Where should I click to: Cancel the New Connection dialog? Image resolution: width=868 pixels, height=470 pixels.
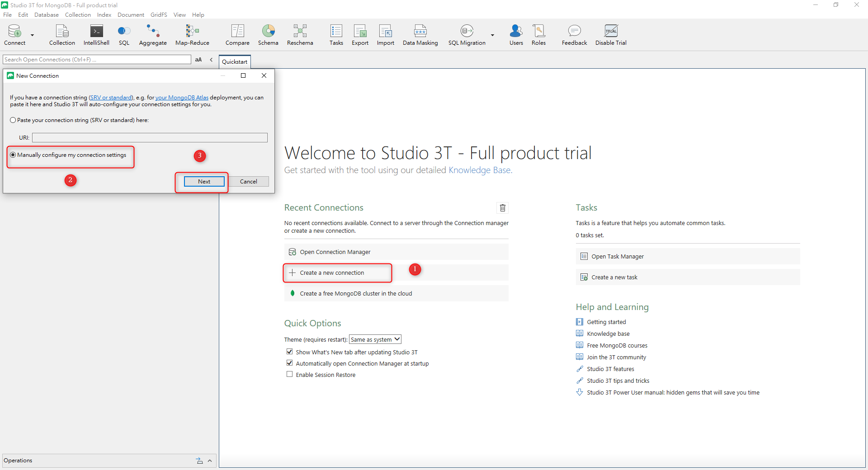(x=248, y=182)
